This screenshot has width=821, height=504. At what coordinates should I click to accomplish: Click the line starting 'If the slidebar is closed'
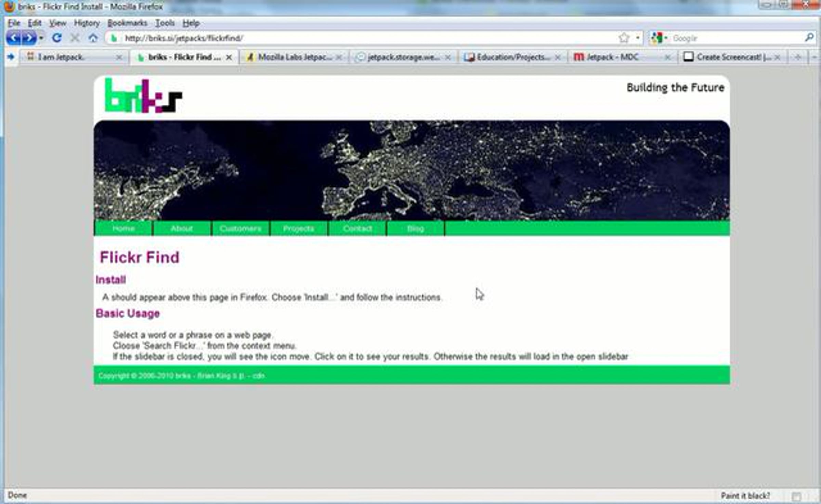[x=370, y=357]
